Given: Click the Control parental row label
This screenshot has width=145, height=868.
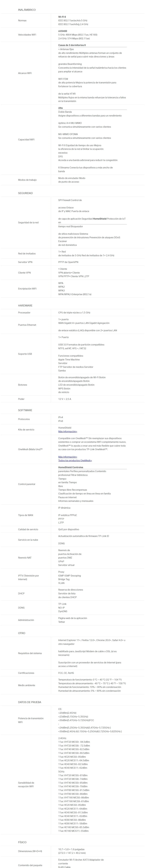Looking at the screenshot, I should pyautogui.click(x=27, y=484).
